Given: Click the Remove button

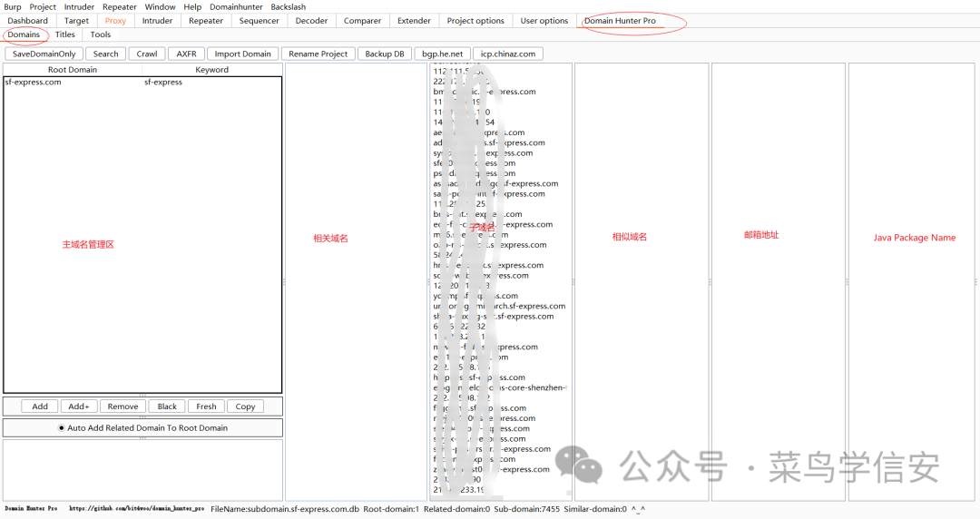Looking at the screenshot, I should click(x=122, y=406).
